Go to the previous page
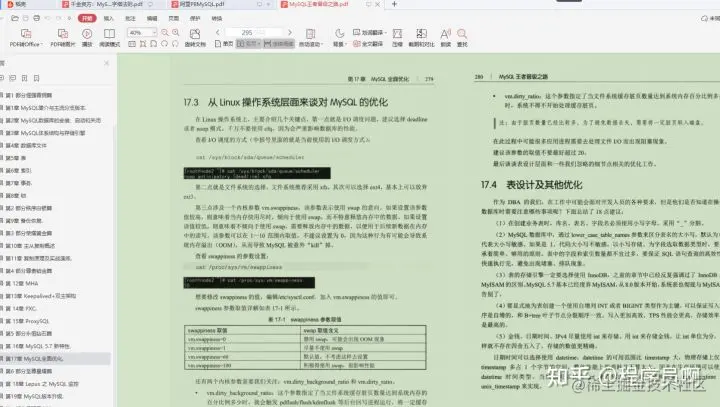 coord(218,32)
